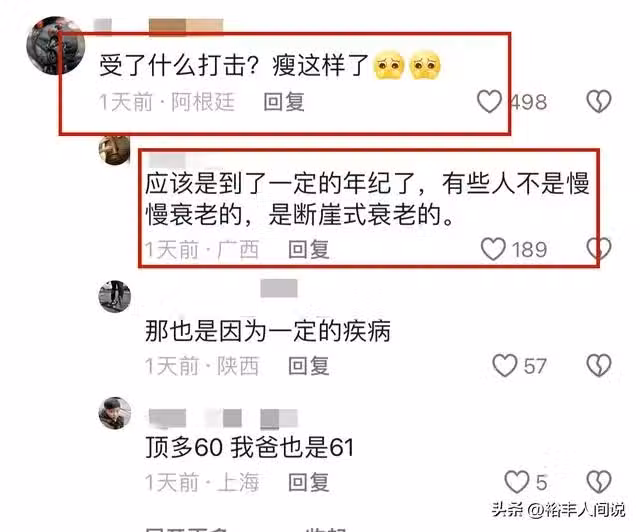Like the comment with 189 likes
Image resolution: width=640 pixels, height=532 pixels.
pyautogui.click(x=493, y=249)
